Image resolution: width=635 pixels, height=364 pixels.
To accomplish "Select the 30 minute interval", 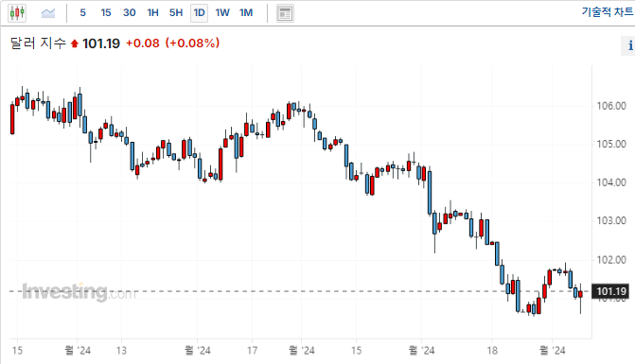I will point(130,13).
